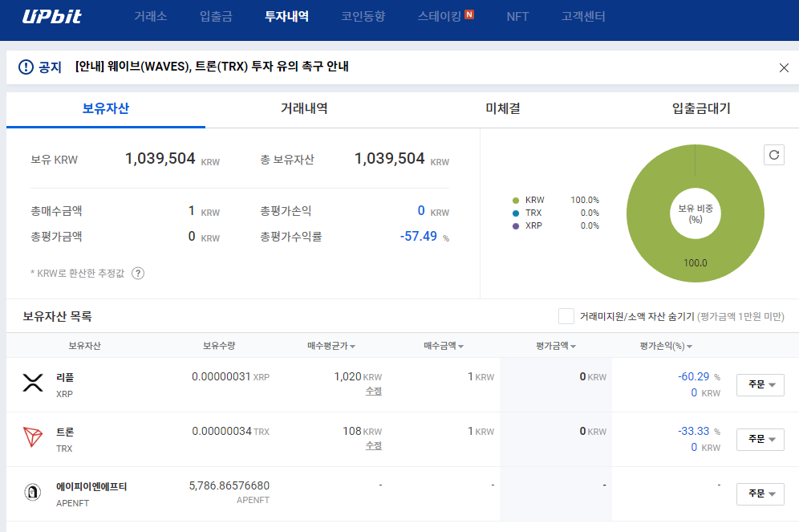Image resolution: width=799 pixels, height=532 pixels.
Task: Click the TRX coin logo
Action: click(33, 437)
